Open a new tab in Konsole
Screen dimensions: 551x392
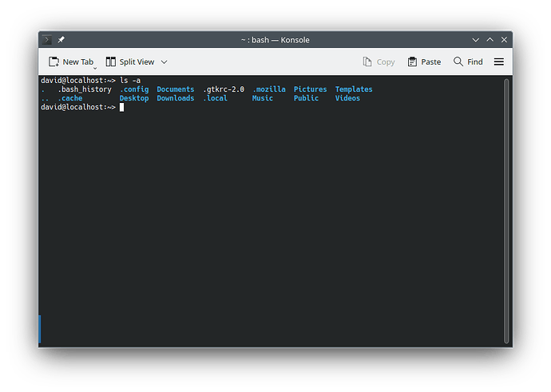70,62
